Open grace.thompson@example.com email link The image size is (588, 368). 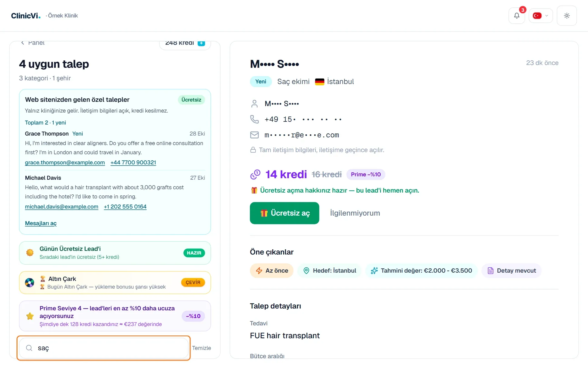tap(65, 163)
